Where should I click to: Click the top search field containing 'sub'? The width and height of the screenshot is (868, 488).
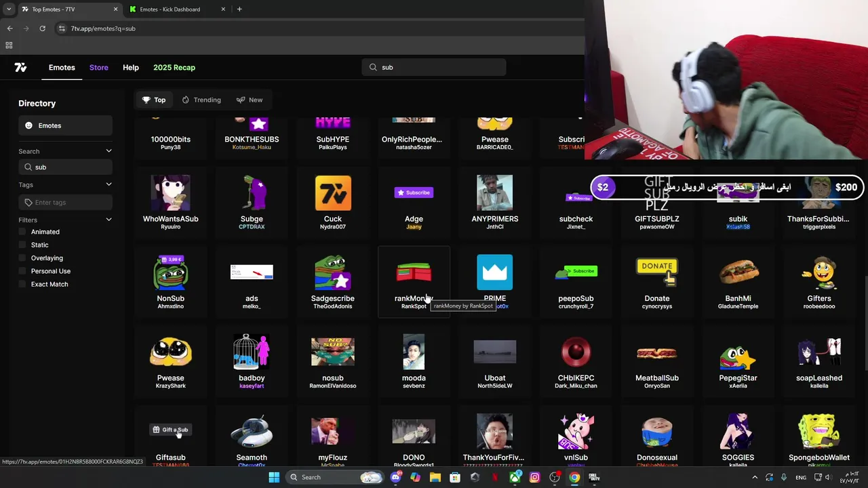(434, 67)
